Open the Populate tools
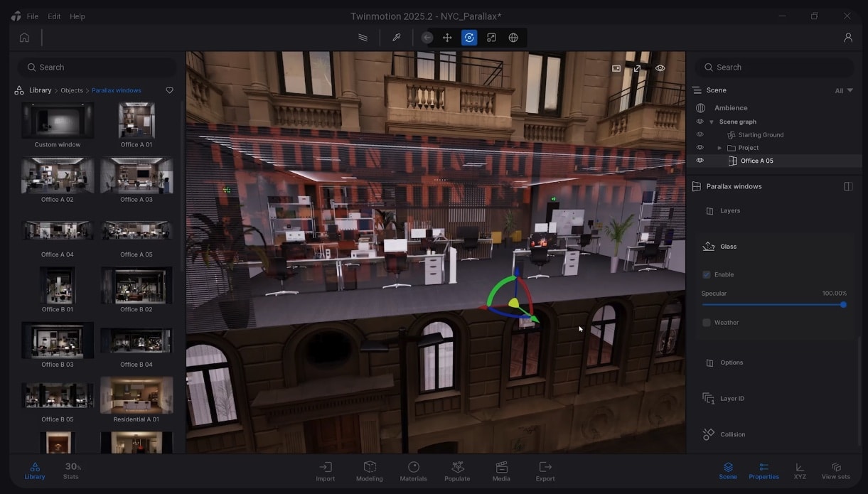This screenshot has height=494, width=868. click(457, 471)
